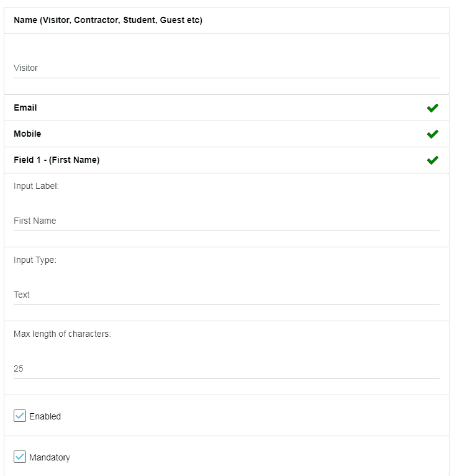
Task: Click the Visitor name input field
Action: 226,68
